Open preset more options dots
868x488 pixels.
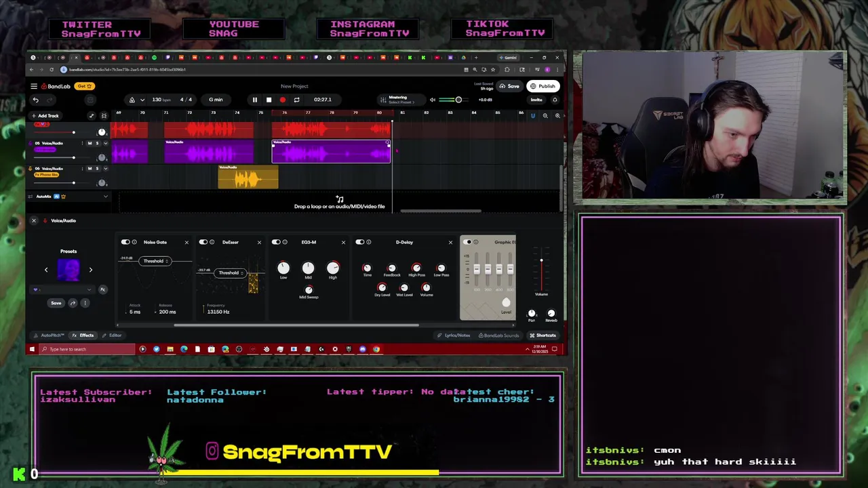coord(85,303)
